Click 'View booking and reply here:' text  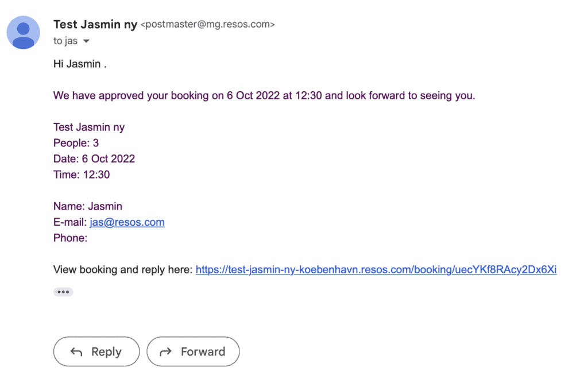(x=123, y=269)
